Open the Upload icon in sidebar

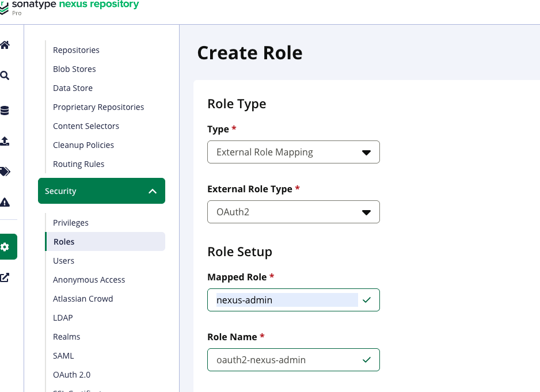5,141
